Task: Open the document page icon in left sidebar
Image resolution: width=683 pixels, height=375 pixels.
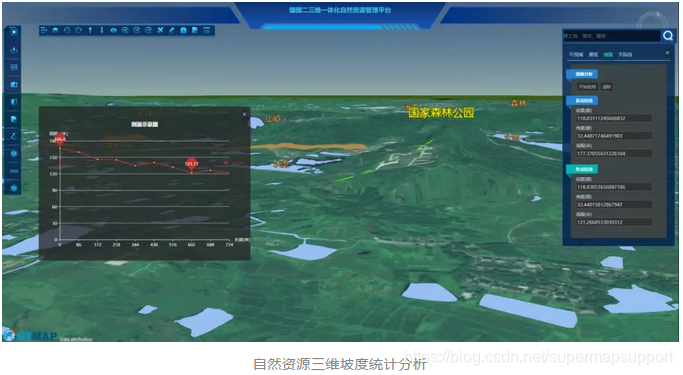Action: pos(14,119)
